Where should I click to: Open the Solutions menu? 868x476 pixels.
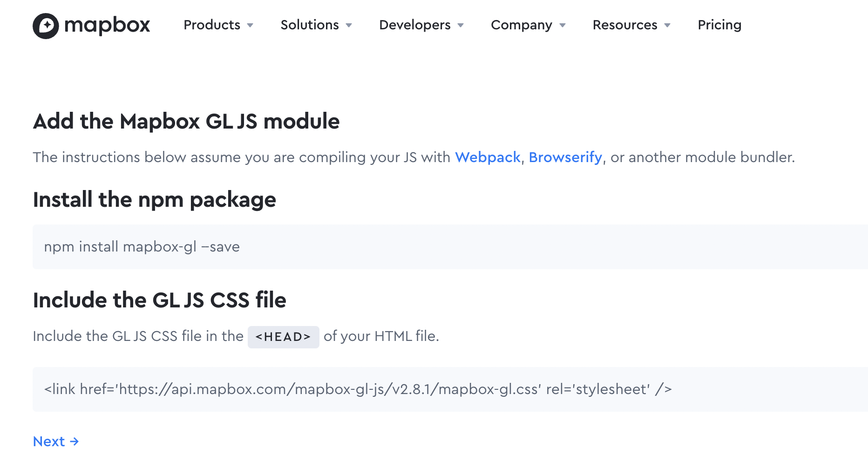click(x=310, y=25)
